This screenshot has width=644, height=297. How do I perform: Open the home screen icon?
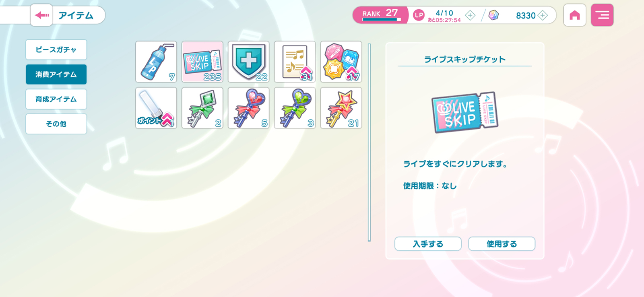click(575, 15)
